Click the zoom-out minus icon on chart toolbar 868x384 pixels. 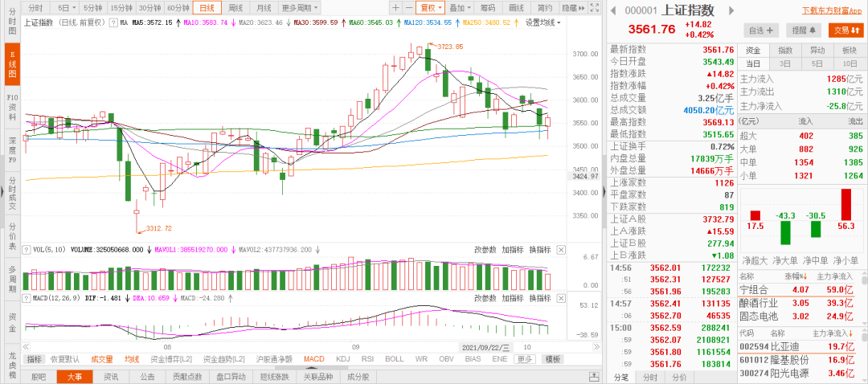pos(409,7)
